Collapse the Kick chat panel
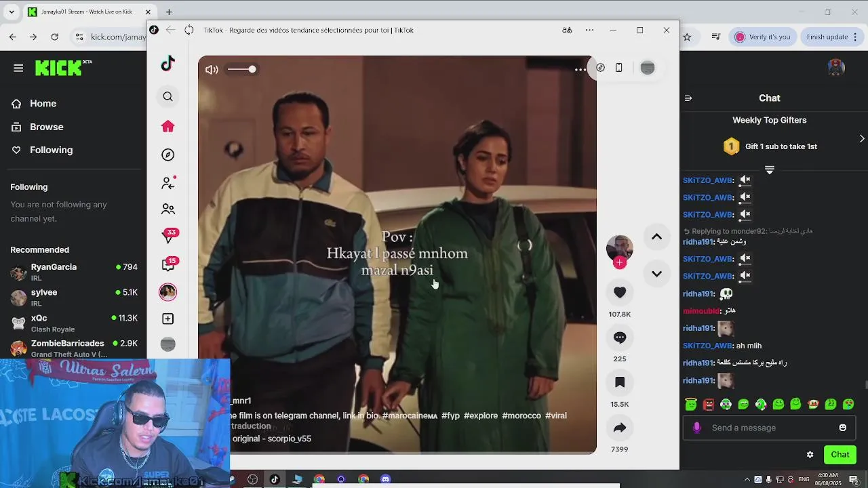The width and height of the screenshot is (868, 488). pos(688,98)
